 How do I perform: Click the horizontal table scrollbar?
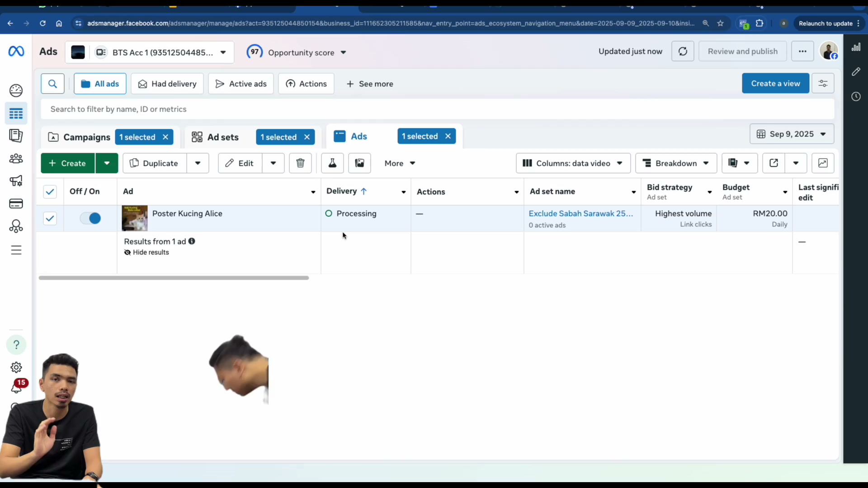(x=174, y=278)
